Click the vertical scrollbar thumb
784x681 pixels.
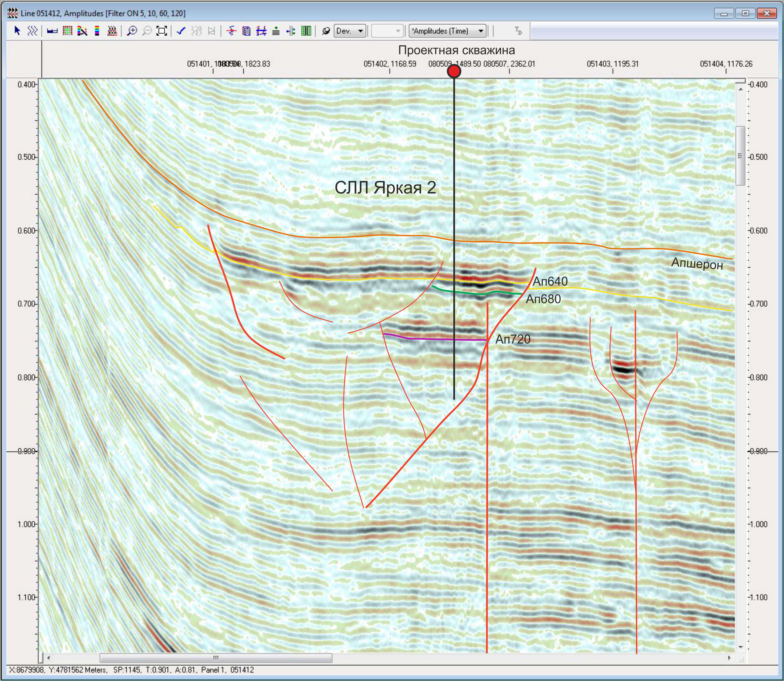pyautogui.click(x=740, y=156)
